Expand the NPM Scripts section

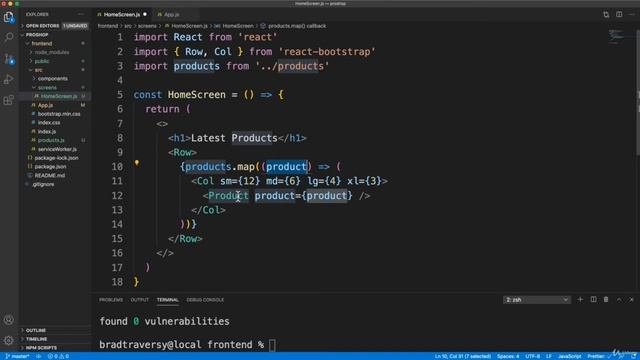pos(55,348)
